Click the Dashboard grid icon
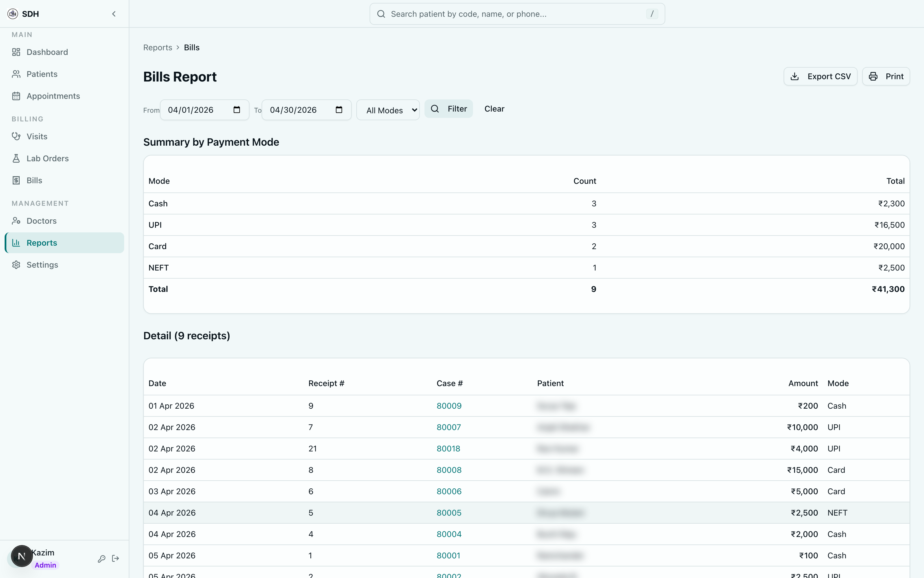 tap(16, 52)
